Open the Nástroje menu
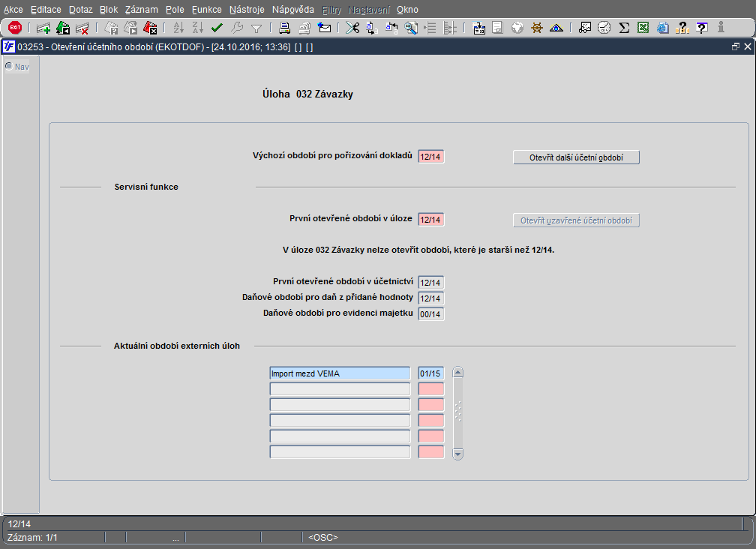Image resolution: width=756 pixels, height=549 pixels. [x=247, y=10]
